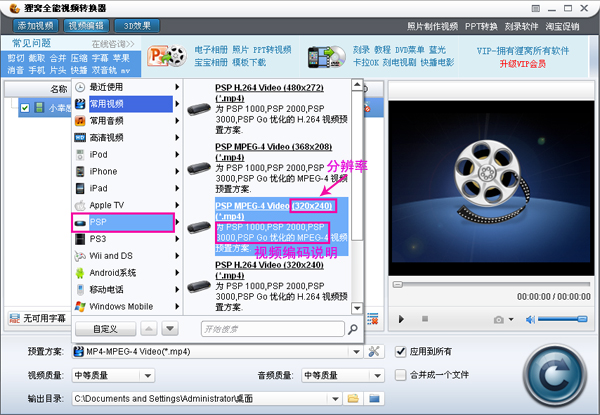Select 最近使用 category in format menu
This screenshot has width=600, height=415.
[x=127, y=87]
